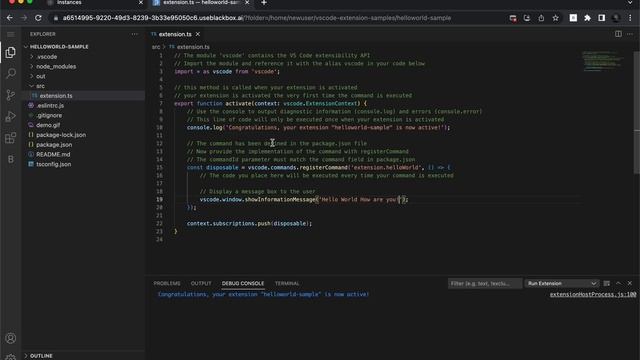640x360 pixels.
Task: Clear the debug console output
Action: pyautogui.click(x=607, y=283)
